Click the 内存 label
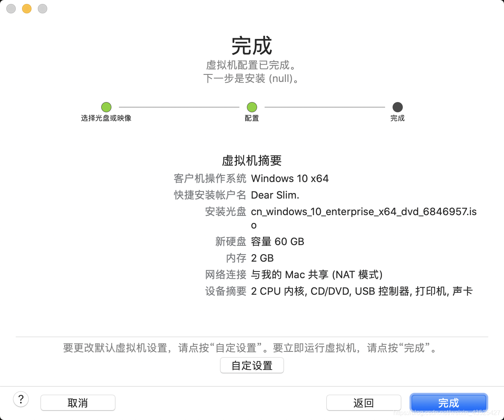This screenshot has width=504, height=420. coord(236,258)
